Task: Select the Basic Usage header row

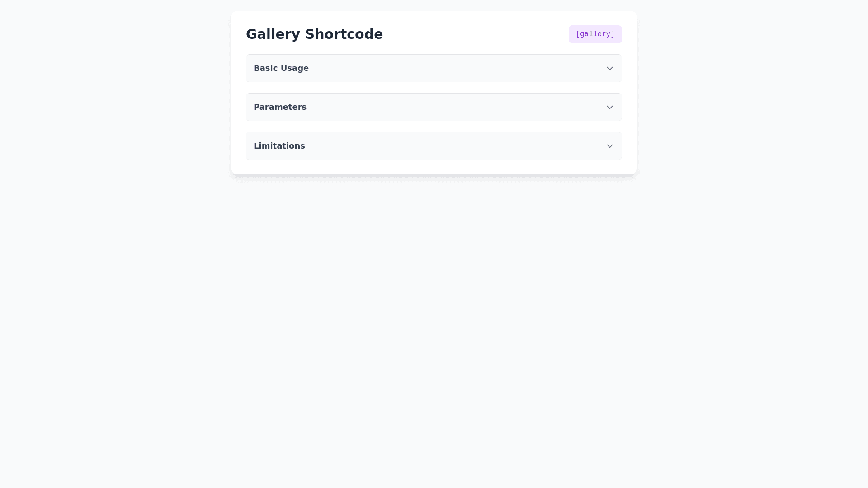Action: (433, 69)
